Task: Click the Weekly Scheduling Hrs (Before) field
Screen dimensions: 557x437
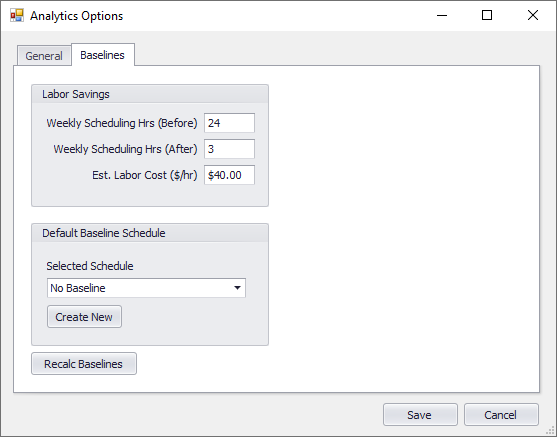Action: [229, 123]
